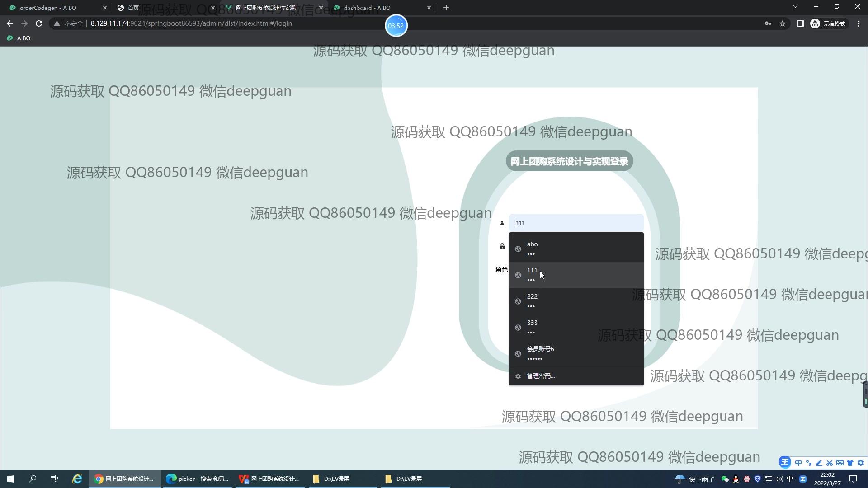
Task: Open the saved passwords key icon
Action: (x=768, y=23)
